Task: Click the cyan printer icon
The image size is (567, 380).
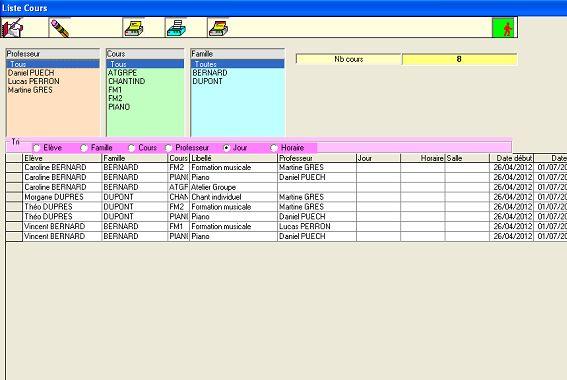Action: click(176, 28)
